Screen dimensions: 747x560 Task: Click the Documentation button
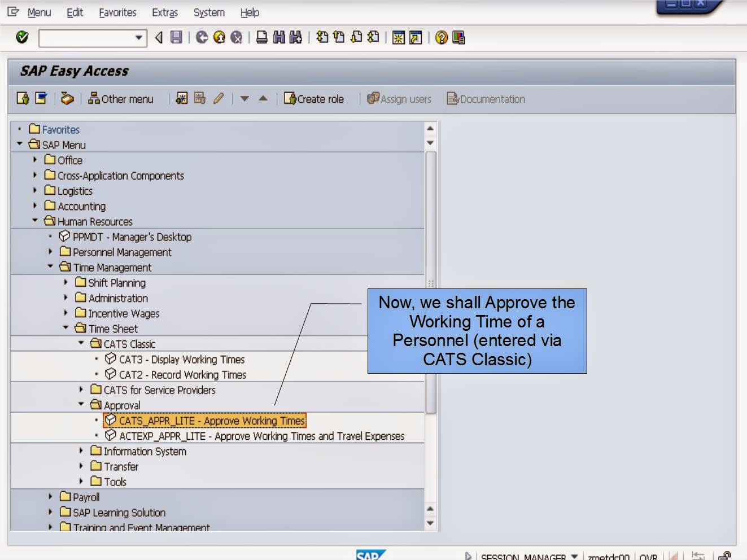(485, 99)
